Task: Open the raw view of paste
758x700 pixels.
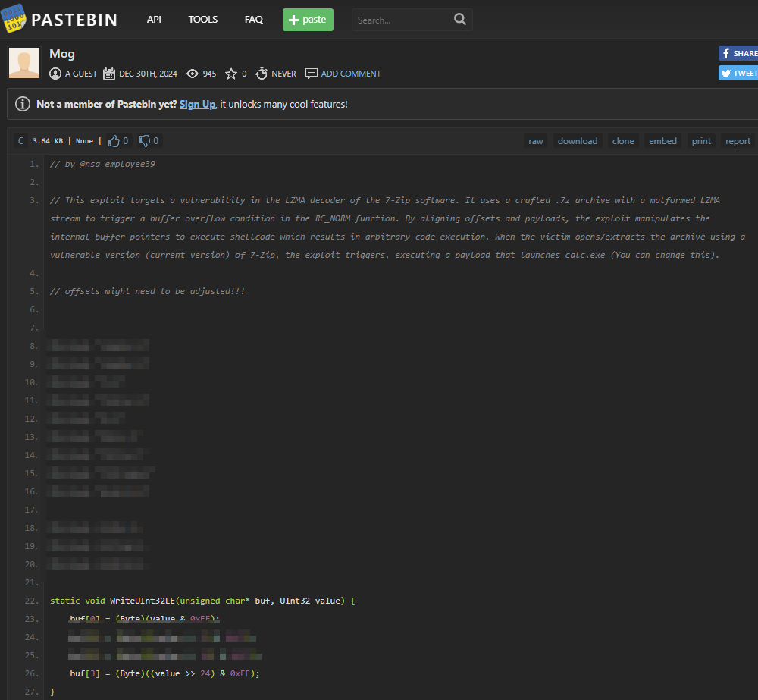Action: (536, 141)
